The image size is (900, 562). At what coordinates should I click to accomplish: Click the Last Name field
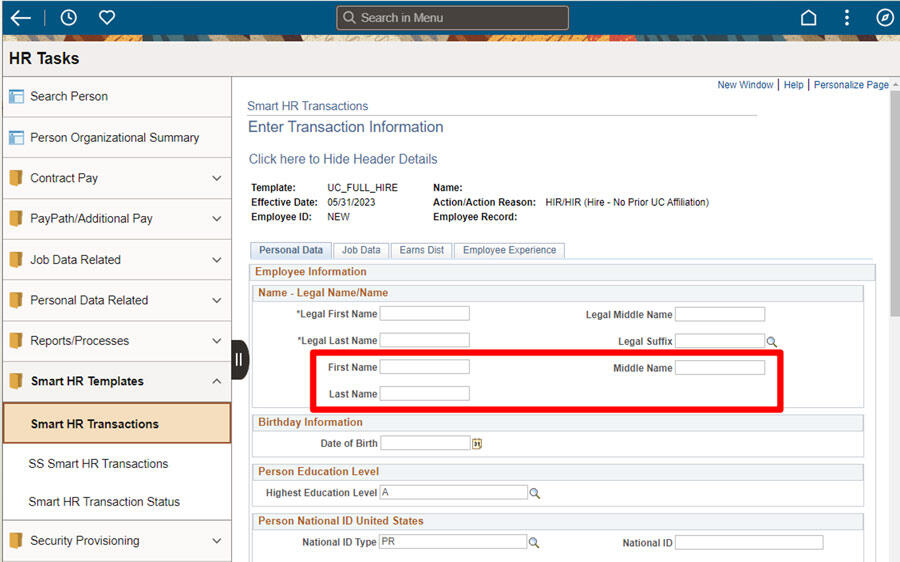tap(425, 393)
